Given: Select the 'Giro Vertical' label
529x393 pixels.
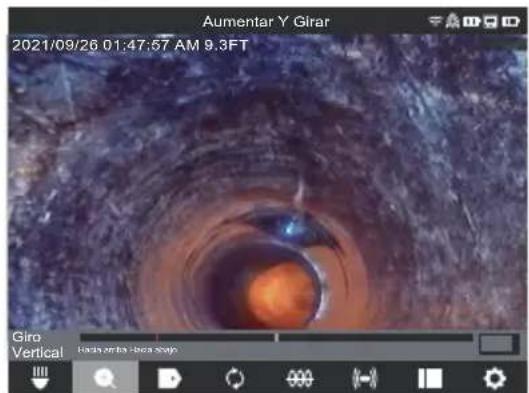Looking at the screenshot, I should pos(37,345).
